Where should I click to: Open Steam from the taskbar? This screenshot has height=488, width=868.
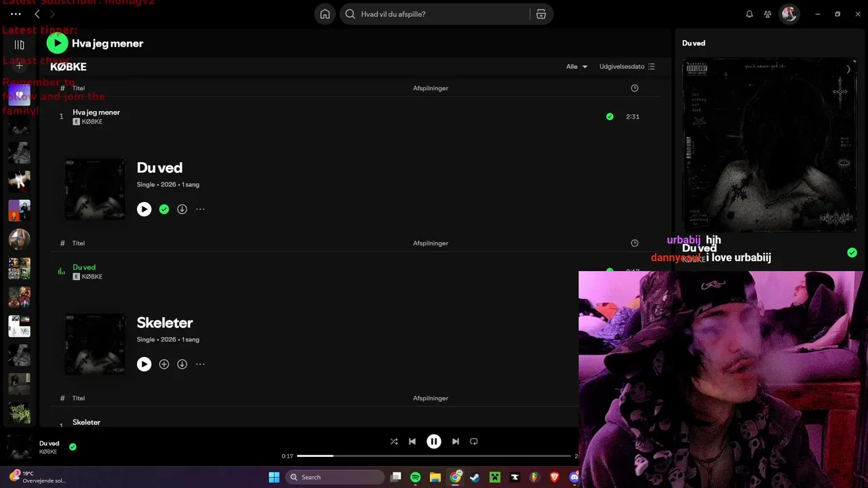(475, 477)
